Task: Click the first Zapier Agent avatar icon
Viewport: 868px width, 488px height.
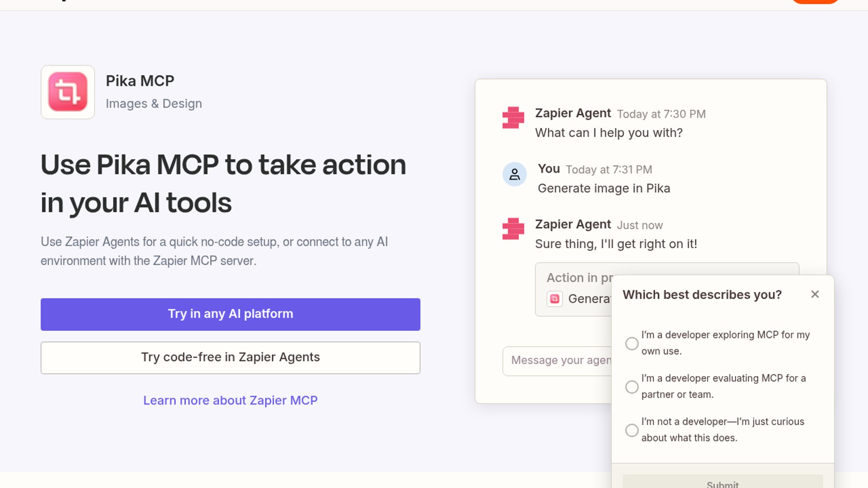Action: coord(513,117)
